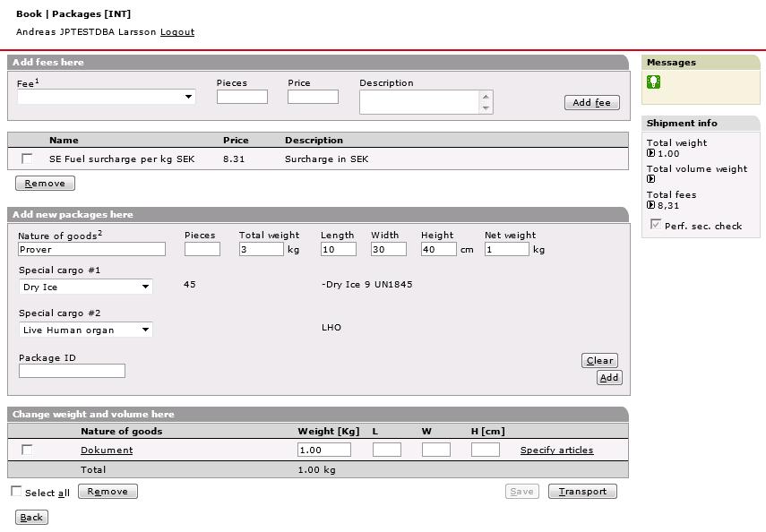Viewport: 766px width, 532px height.
Task: Click the Description scroll down arrow
Action: (x=486, y=108)
